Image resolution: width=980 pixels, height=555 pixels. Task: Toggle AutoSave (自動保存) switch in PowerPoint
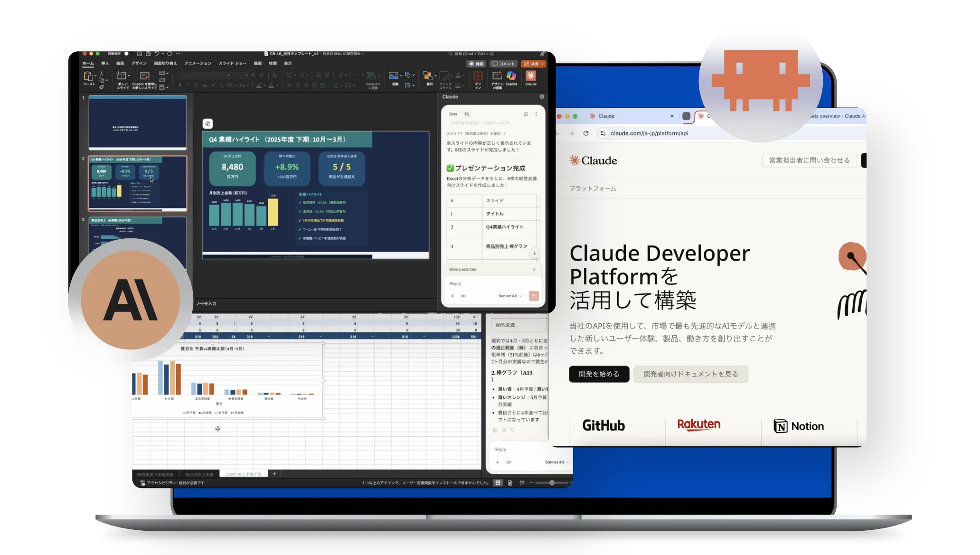127,54
